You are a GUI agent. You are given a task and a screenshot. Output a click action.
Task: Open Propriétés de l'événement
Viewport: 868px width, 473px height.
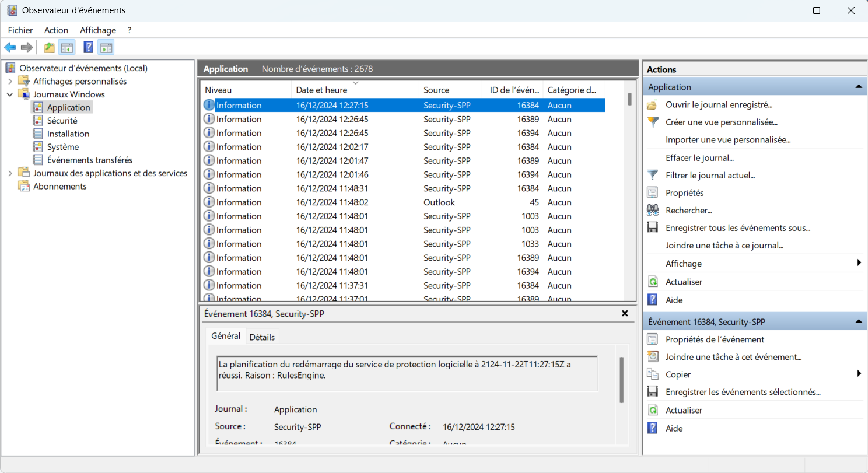tap(715, 339)
